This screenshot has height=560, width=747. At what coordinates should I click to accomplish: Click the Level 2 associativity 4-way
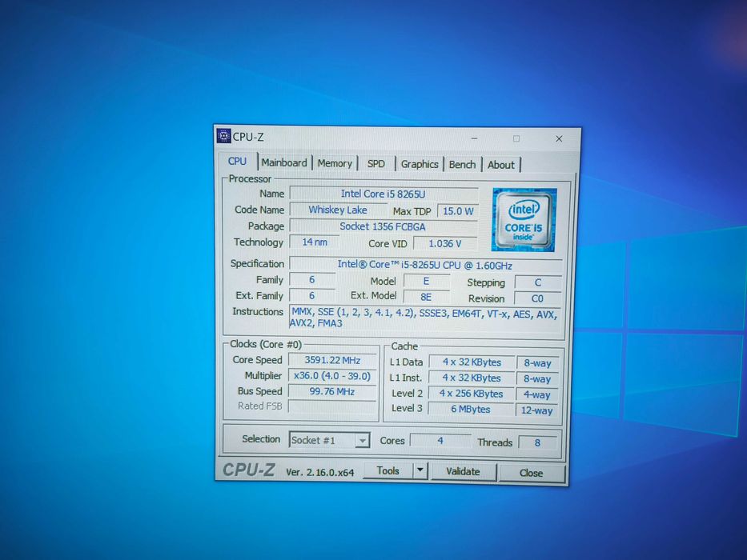click(x=537, y=394)
